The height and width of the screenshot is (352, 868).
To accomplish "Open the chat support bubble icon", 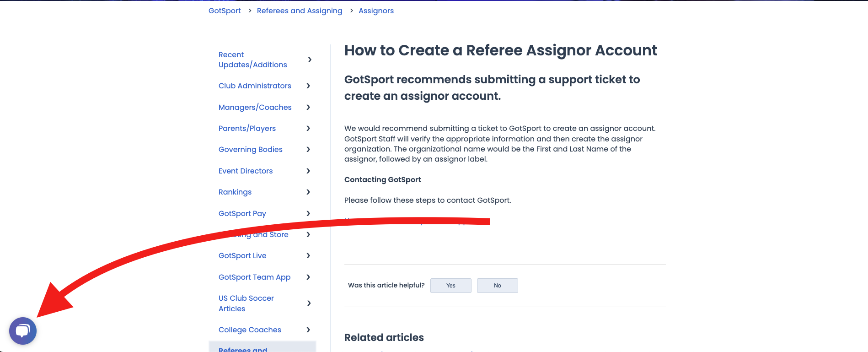I will tap(23, 331).
